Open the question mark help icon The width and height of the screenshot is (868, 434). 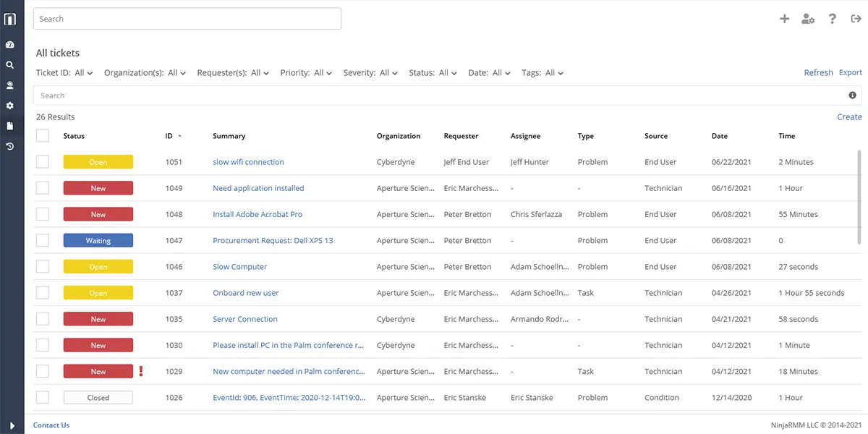pyautogui.click(x=833, y=19)
